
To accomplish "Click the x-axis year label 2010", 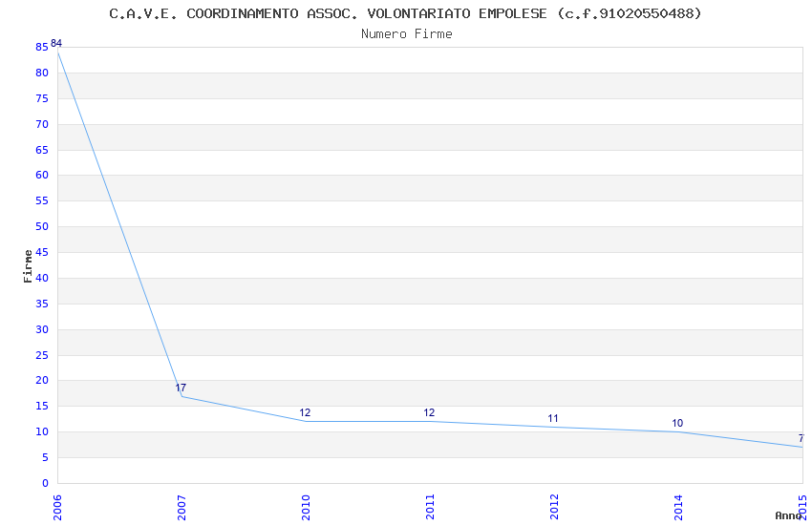I will [306, 508].
